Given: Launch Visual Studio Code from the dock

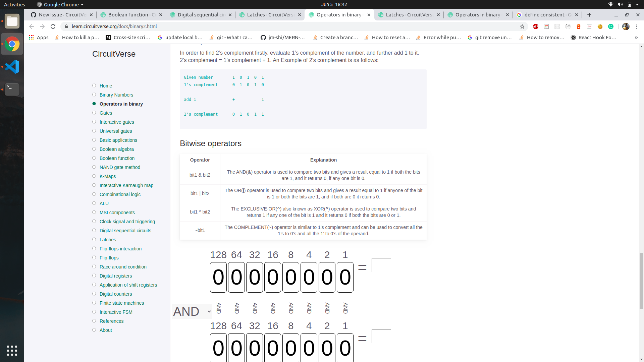Looking at the screenshot, I should click(x=12, y=66).
